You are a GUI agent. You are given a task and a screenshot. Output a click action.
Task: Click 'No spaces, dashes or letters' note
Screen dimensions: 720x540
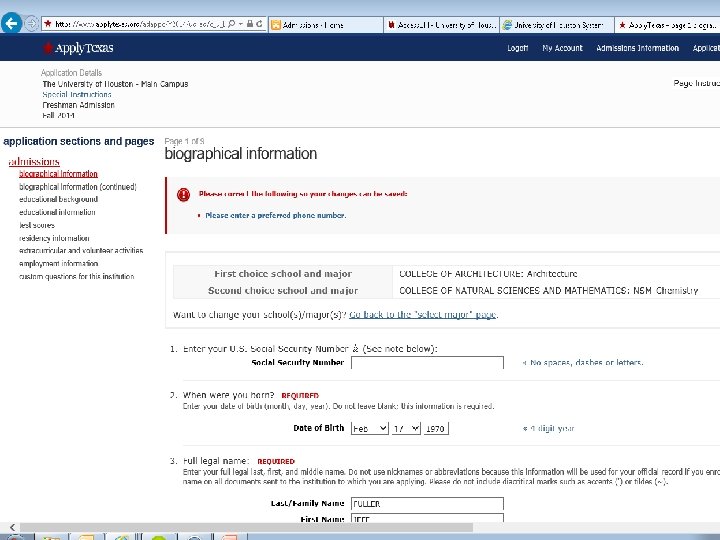pyautogui.click(x=586, y=363)
